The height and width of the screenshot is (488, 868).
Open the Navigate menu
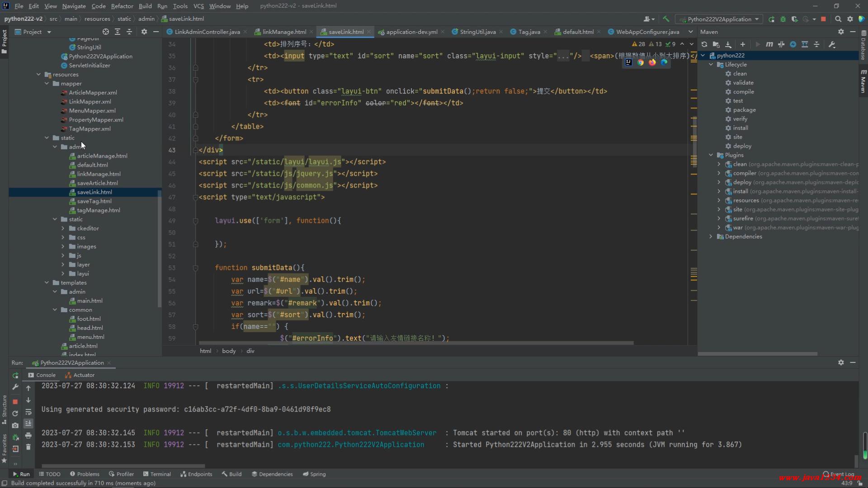pyautogui.click(x=74, y=6)
